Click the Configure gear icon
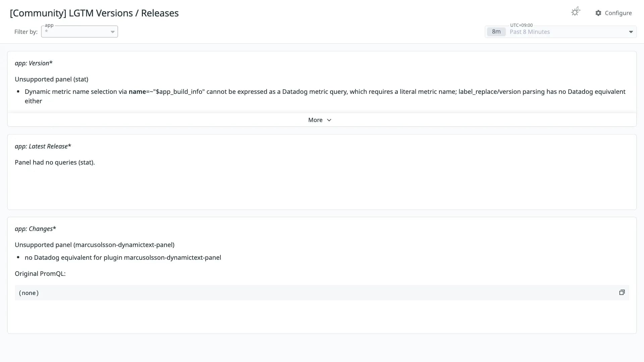 pos(598,13)
